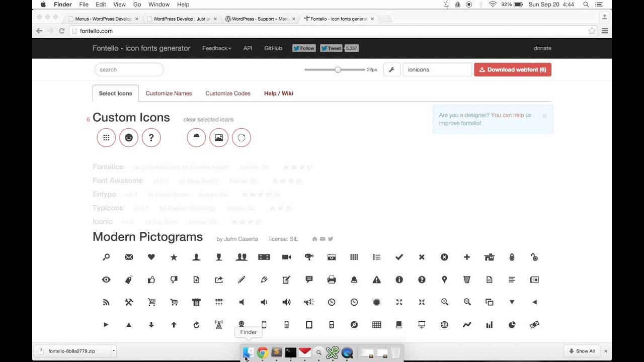Image resolution: width=644 pixels, height=362 pixels.
Task: Switch to the Customize Codes tab
Action: tap(228, 94)
